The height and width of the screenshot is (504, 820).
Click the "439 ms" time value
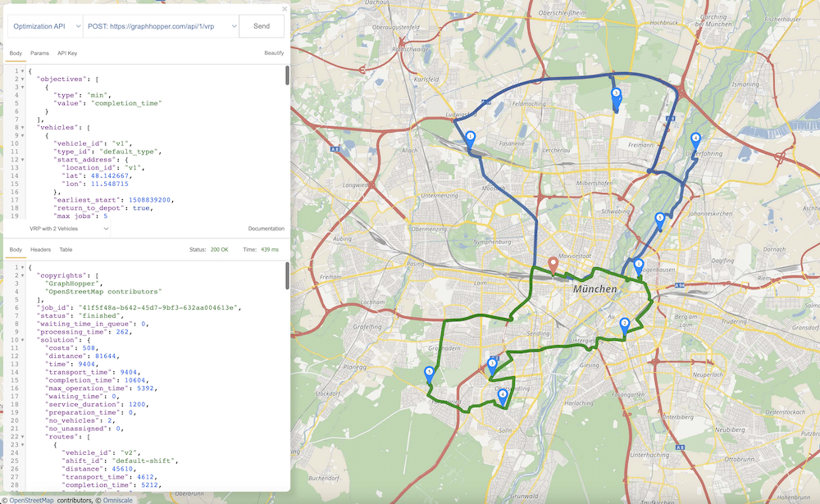click(x=270, y=250)
